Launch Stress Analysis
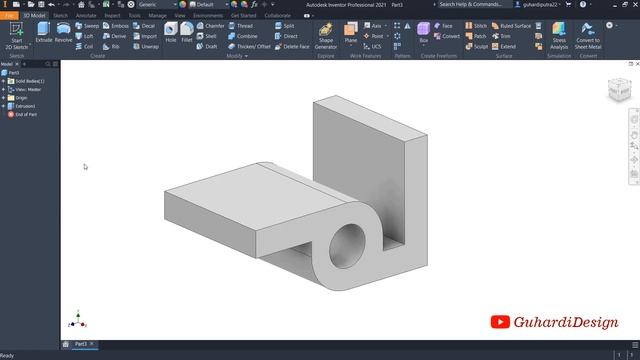 coord(559,36)
